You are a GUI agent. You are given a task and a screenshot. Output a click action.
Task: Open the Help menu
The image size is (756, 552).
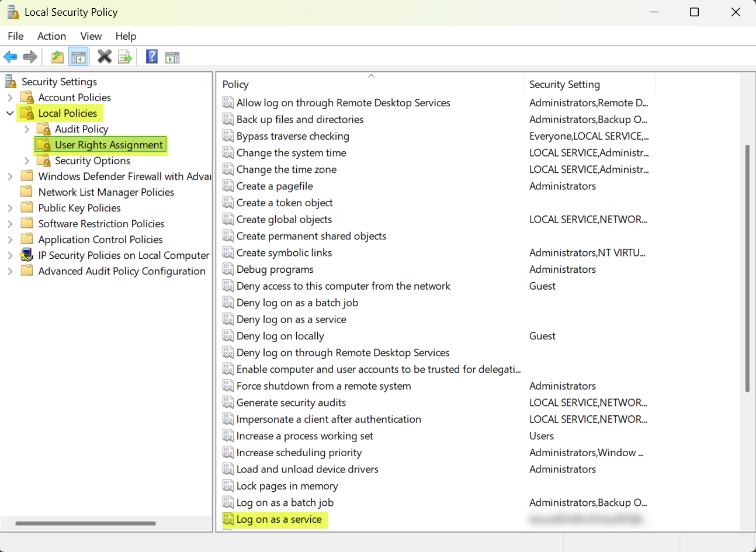pos(126,36)
